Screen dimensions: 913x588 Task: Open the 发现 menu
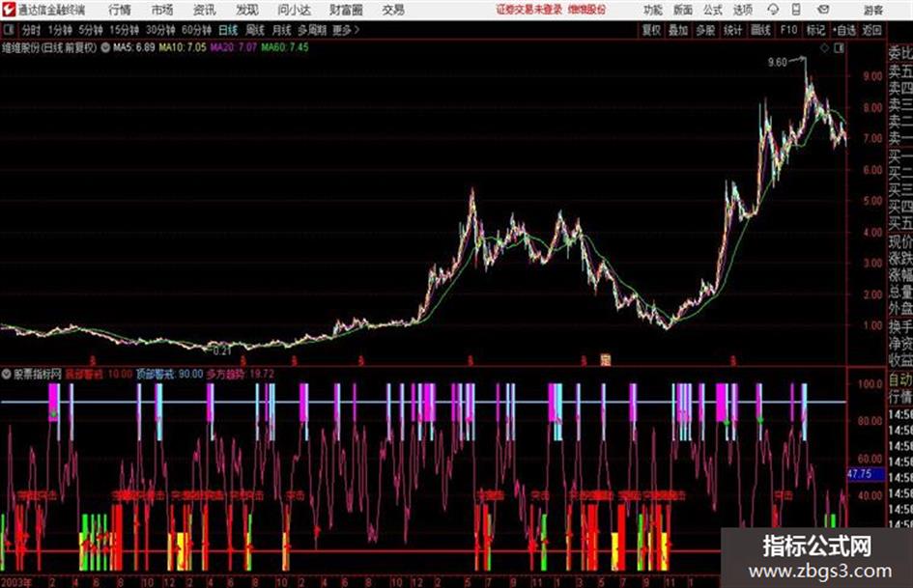247,10
